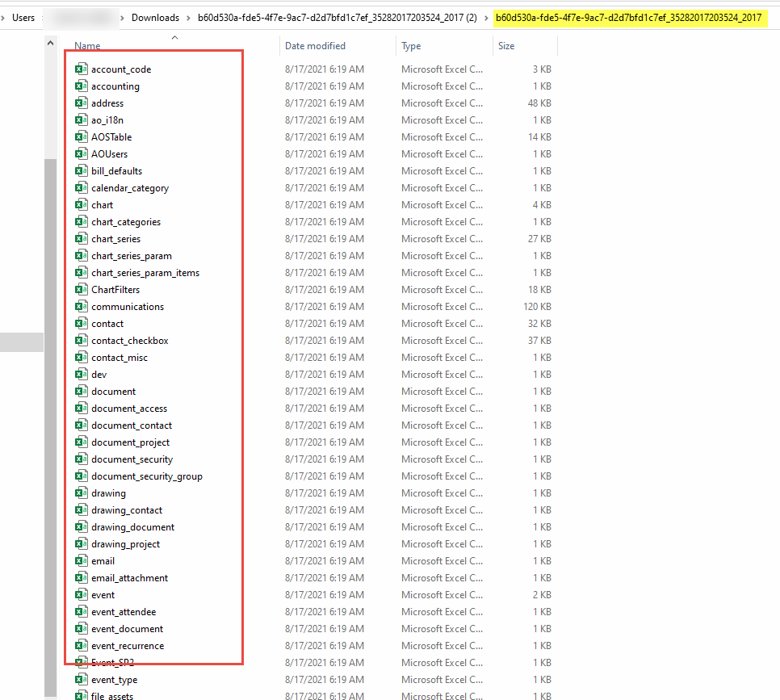Open parent folder ending in 2017 (2)
780x700 pixels.
click(337, 18)
